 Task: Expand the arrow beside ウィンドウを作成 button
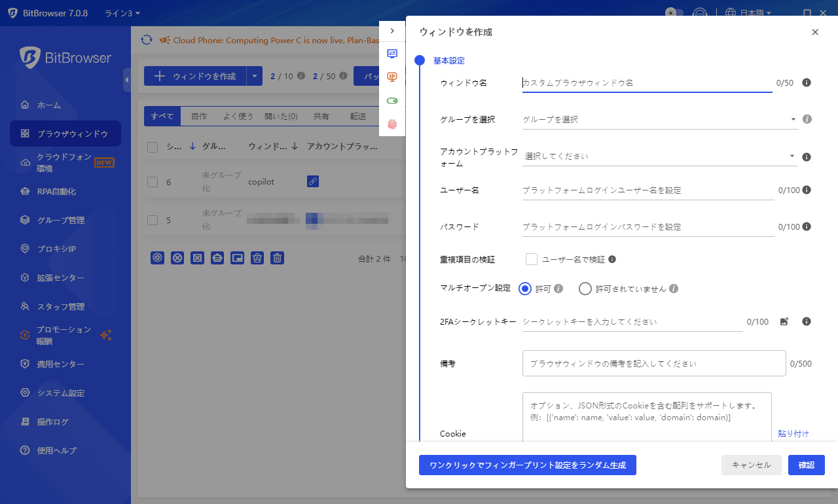pos(254,76)
